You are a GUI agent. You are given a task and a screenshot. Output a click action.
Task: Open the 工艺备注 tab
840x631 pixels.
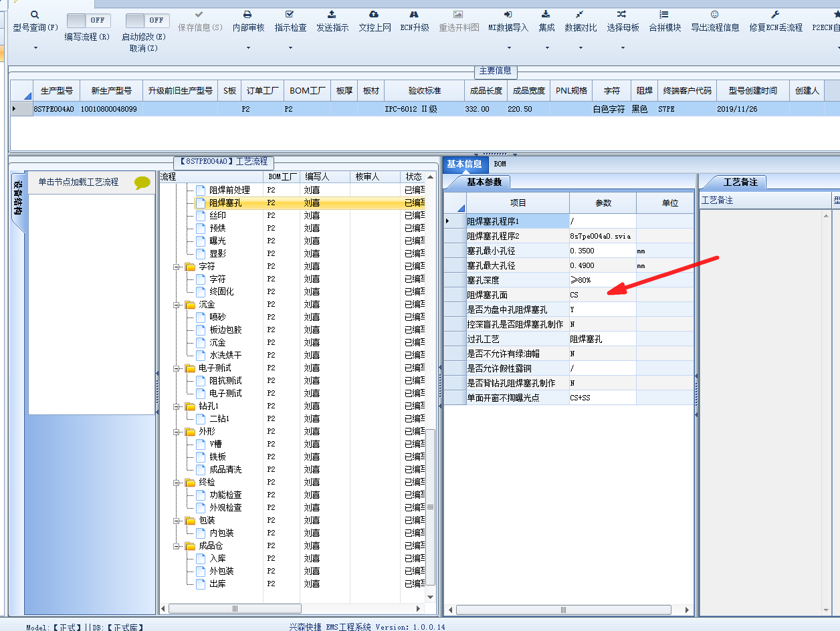pyautogui.click(x=740, y=182)
